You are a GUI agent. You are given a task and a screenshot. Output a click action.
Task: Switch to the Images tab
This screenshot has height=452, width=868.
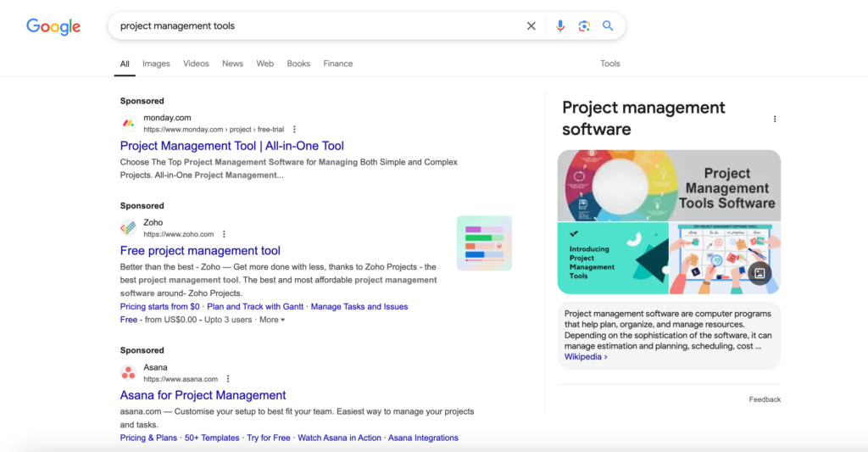pyautogui.click(x=156, y=64)
